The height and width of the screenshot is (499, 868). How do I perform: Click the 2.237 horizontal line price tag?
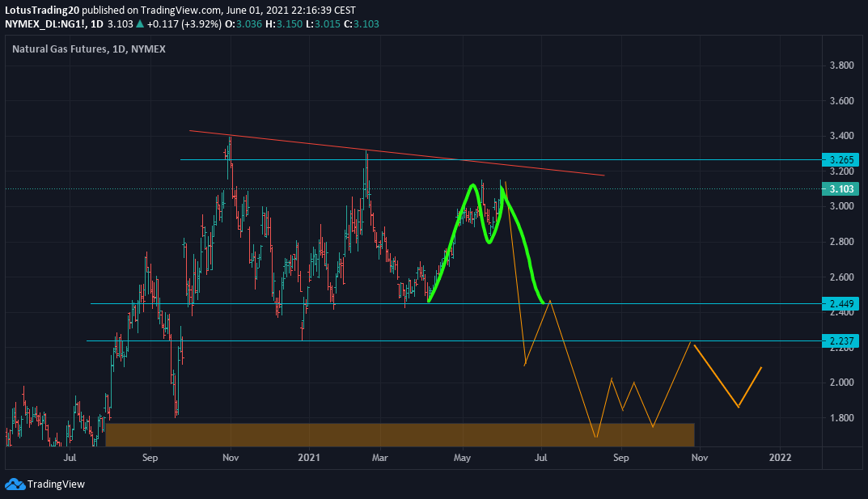pos(840,340)
